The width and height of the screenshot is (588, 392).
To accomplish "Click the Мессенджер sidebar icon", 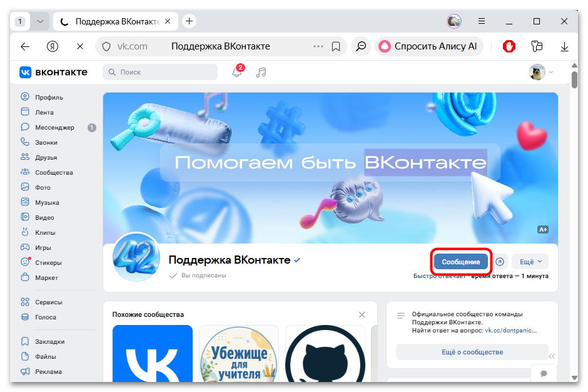I will (25, 127).
